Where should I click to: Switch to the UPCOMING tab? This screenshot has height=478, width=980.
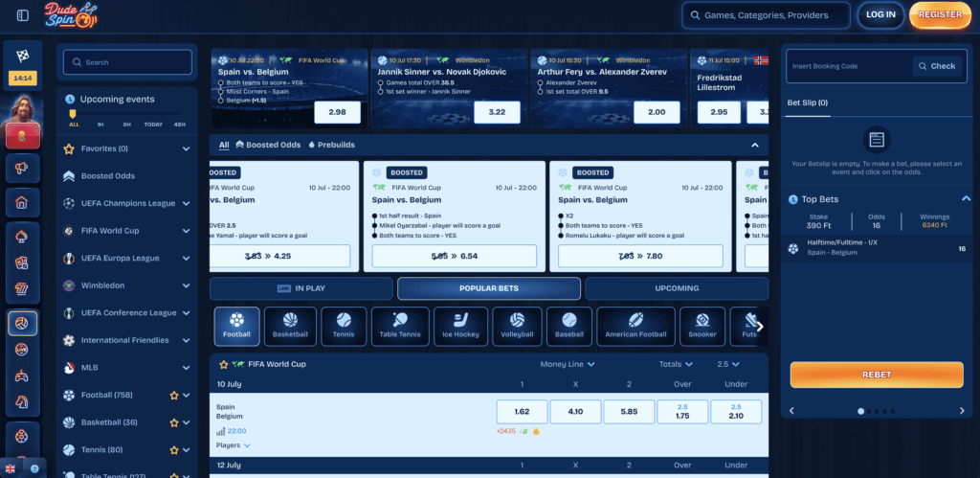pyautogui.click(x=677, y=289)
